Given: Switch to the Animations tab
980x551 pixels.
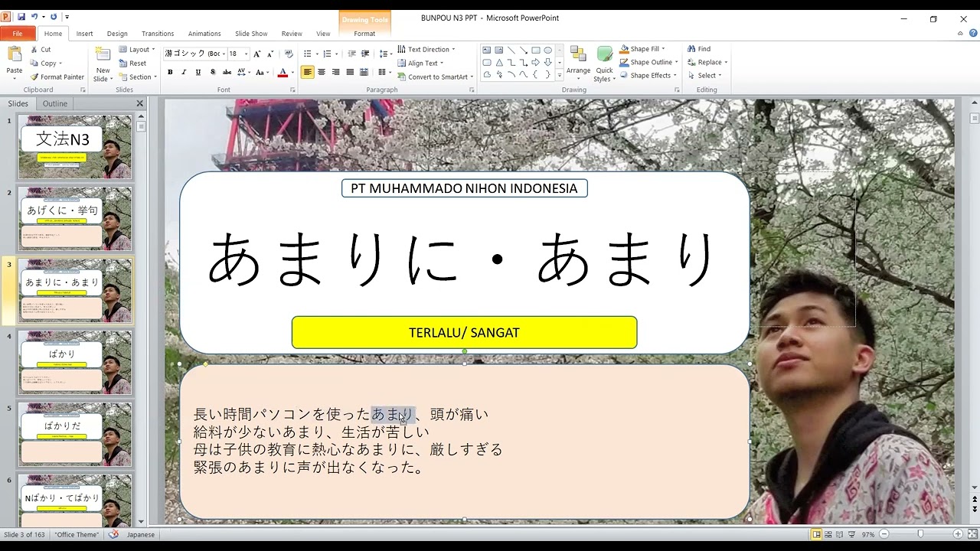Looking at the screenshot, I should pyautogui.click(x=204, y=34).
